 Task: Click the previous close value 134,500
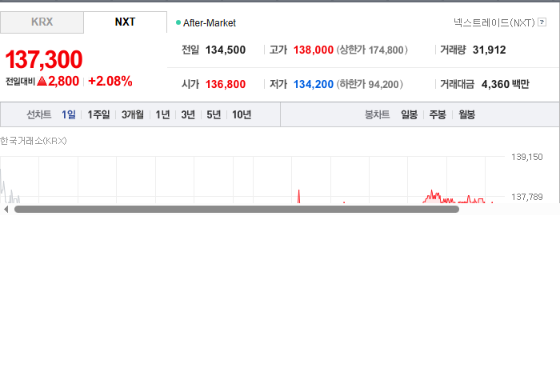(226, 50)
